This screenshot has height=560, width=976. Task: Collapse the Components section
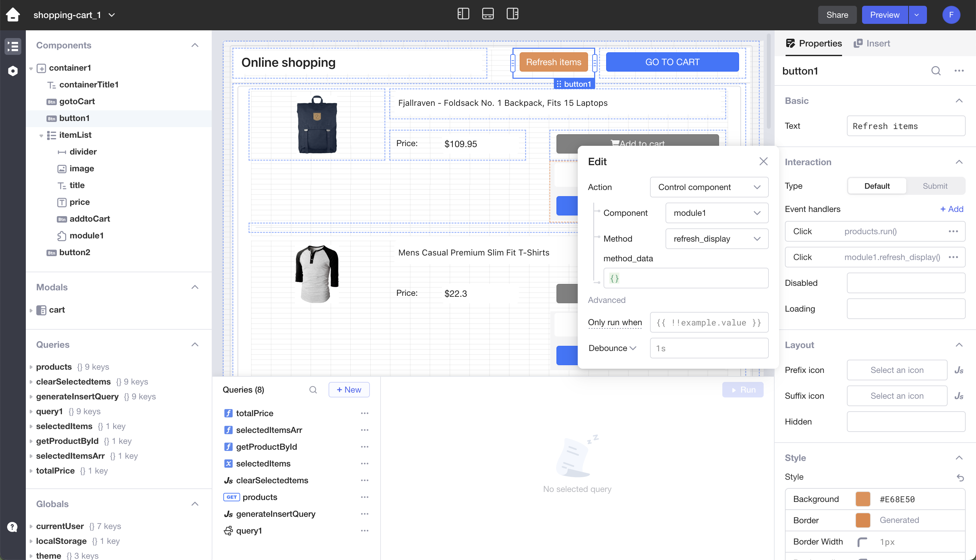(x=195, y=45)
